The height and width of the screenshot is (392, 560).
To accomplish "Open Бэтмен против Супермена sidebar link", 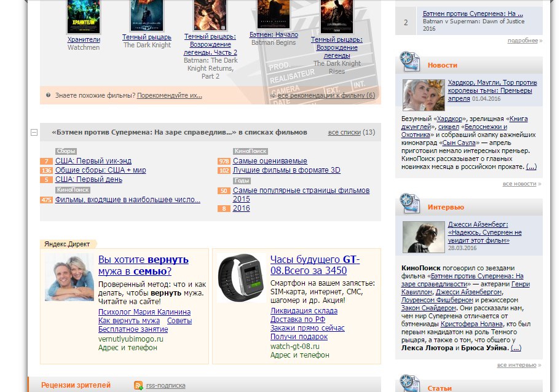I will coord(473,14).
